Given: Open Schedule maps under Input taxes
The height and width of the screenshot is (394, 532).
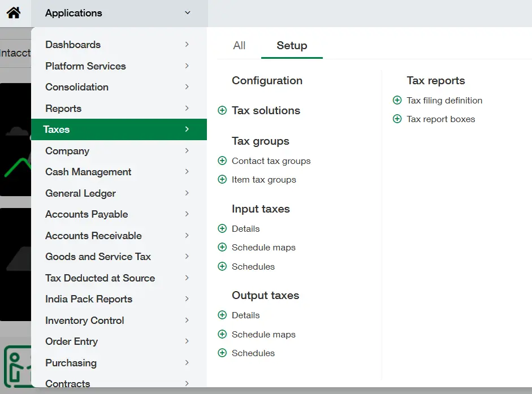Looking at the screenshot, I should click(263, 248).
